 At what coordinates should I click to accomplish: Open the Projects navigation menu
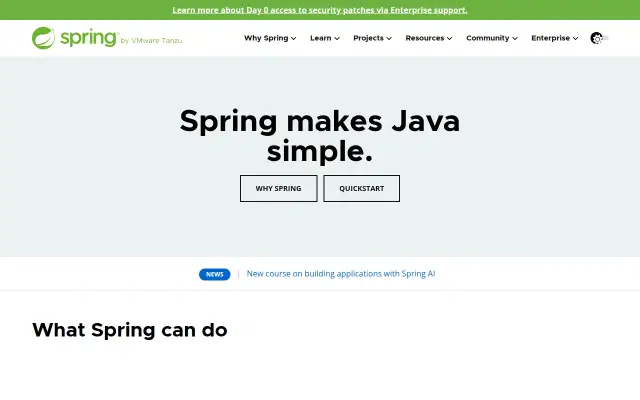pyautogui.click(x=372, y=38)
